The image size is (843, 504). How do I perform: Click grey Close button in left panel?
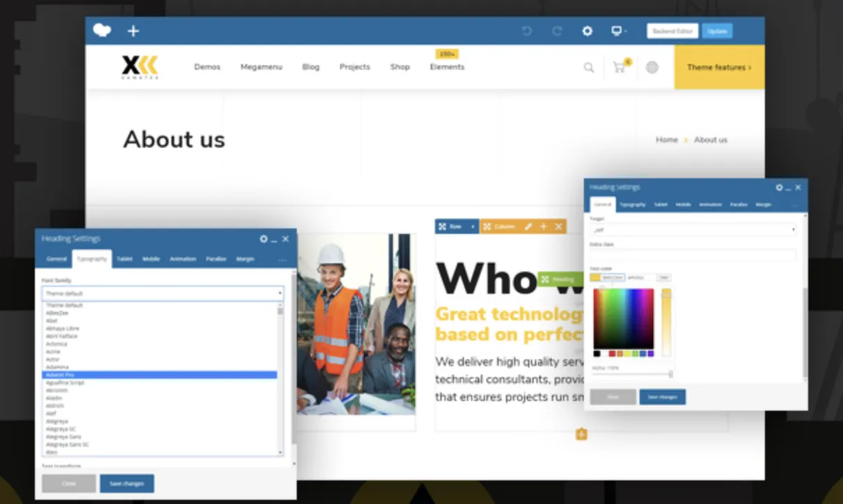pos(68,484)
